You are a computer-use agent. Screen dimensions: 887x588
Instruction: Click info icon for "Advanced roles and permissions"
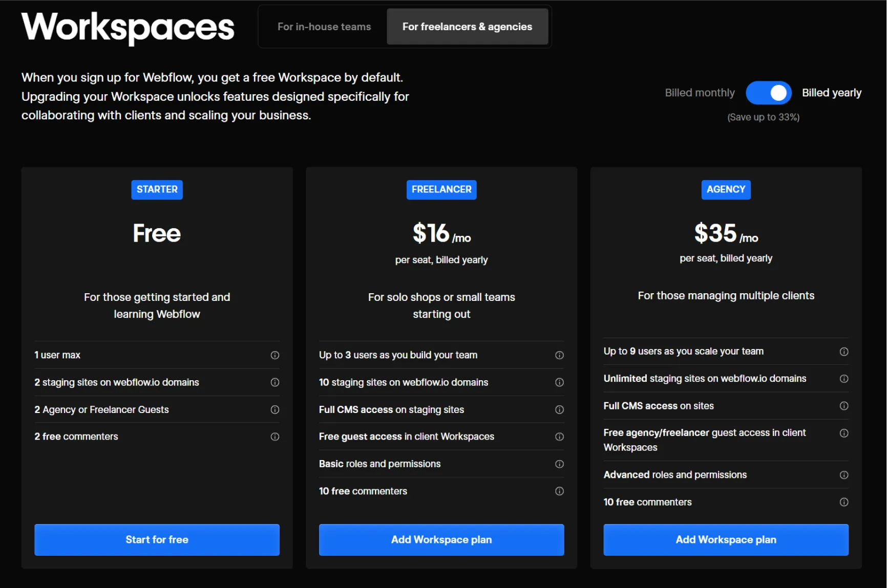[x=844, y=475]
